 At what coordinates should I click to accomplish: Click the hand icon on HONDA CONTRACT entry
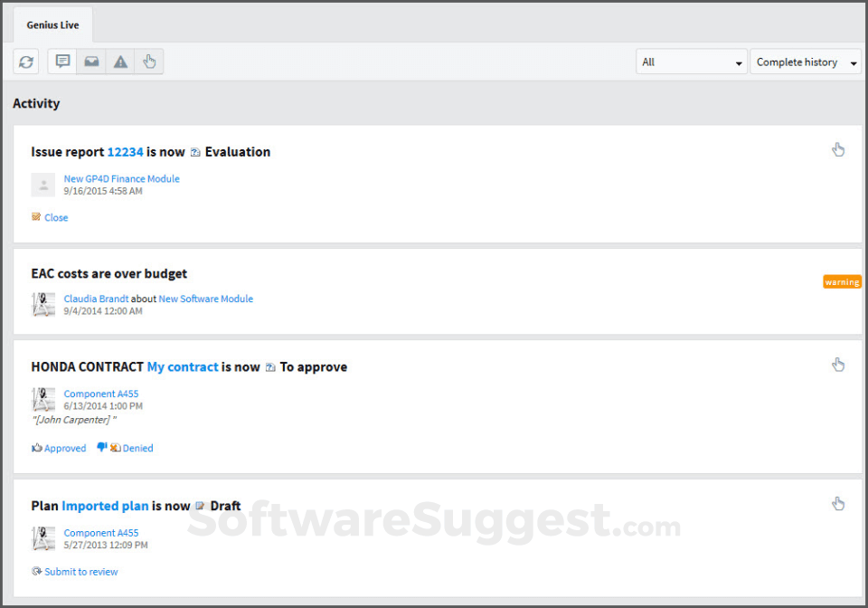pos(838,365)
